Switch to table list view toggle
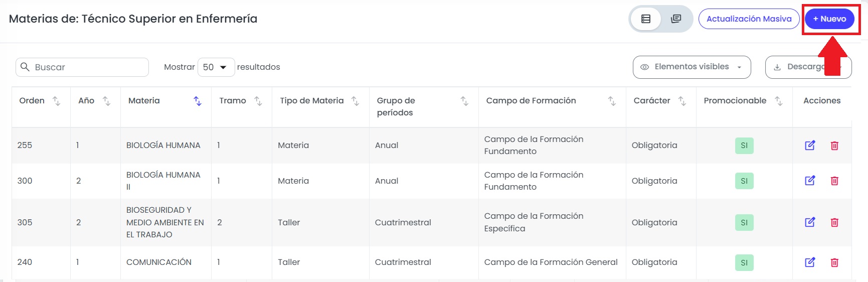Screen dimensions: 868x282 (646, 19)
